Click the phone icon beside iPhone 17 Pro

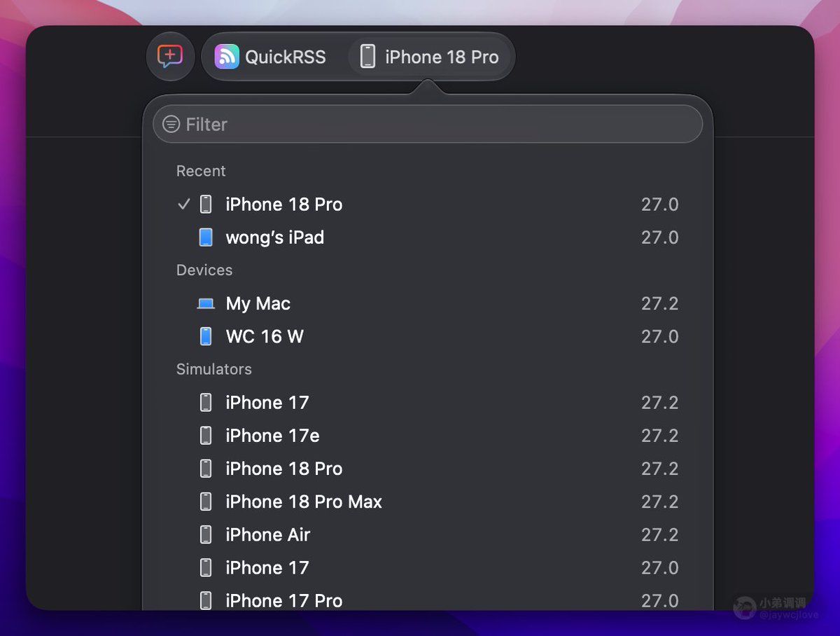point(206,600)
